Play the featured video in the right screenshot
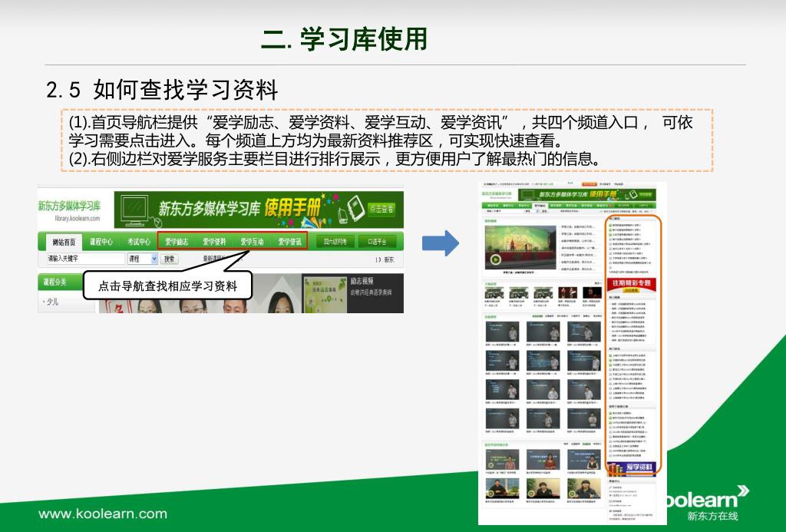 tap(496, 259)
